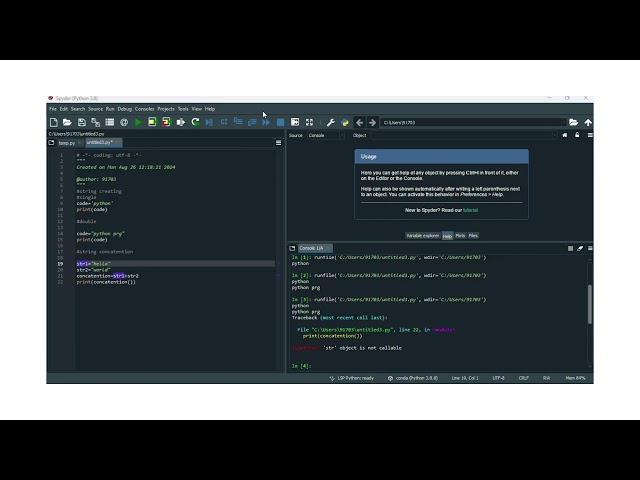Click the Help pane home icon

[x=564, y=135]
